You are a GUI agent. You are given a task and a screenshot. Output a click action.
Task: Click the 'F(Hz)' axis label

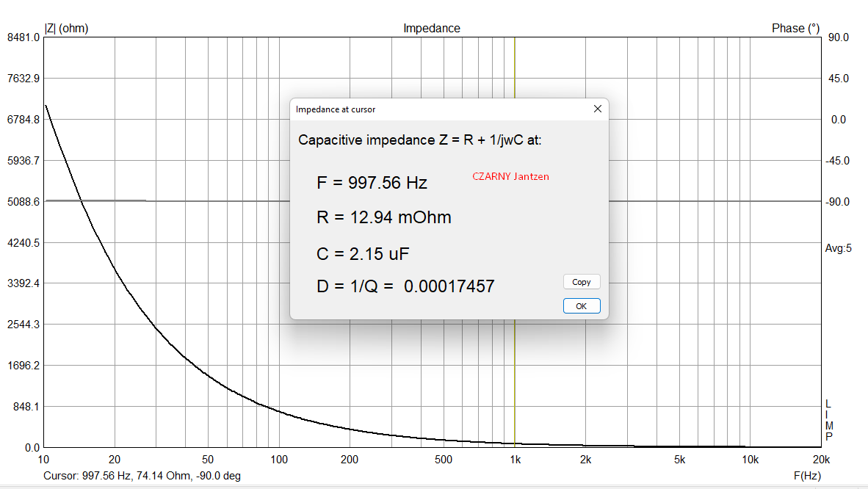[807, 476]
